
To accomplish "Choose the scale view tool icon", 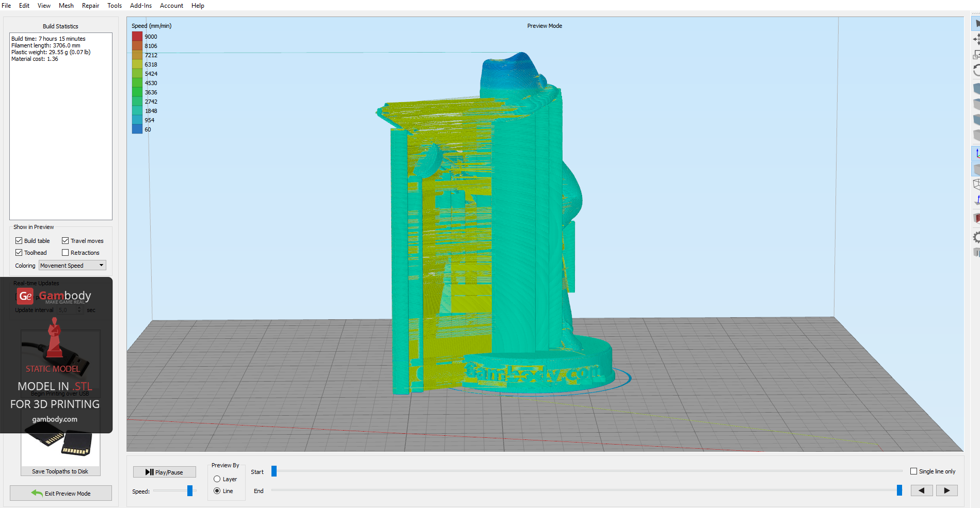I will pos(977,55).
